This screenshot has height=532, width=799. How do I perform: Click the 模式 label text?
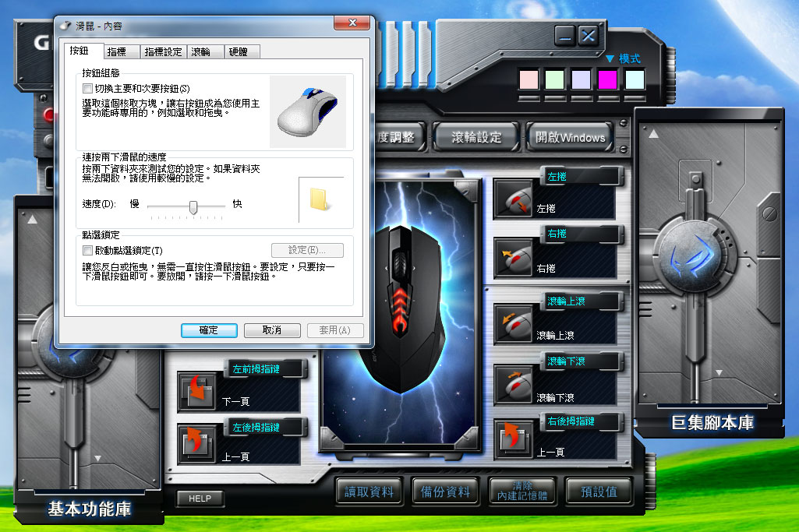coord(629,59)
